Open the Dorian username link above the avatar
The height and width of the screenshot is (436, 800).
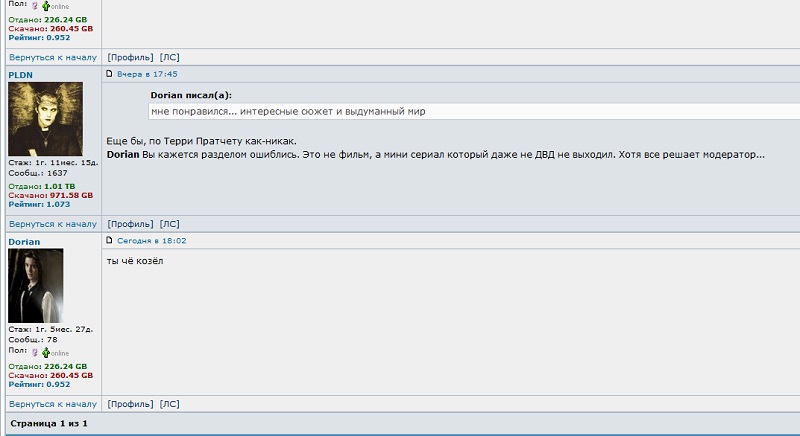point(24,241)
